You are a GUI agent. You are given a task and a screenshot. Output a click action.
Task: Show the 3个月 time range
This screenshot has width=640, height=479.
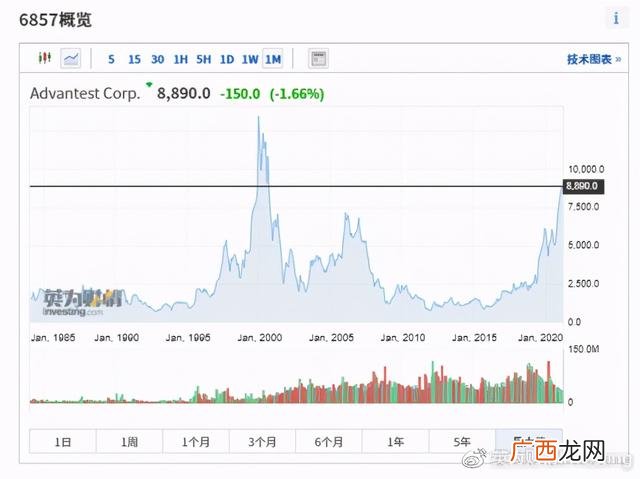click(262, 441)
